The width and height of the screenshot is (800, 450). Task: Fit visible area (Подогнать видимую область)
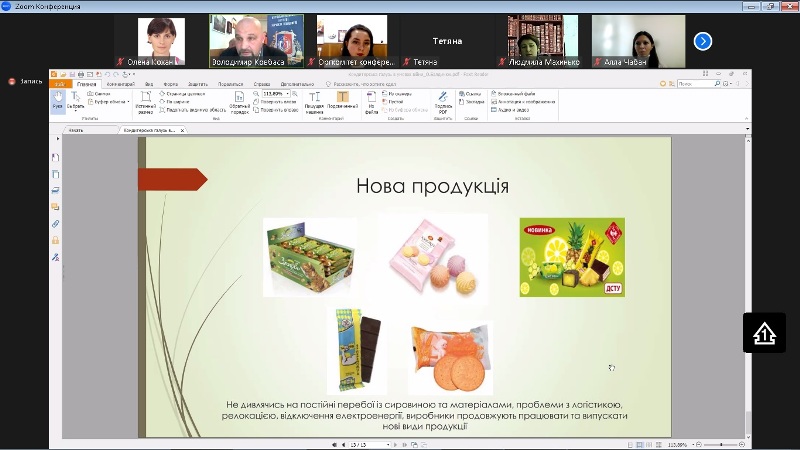[192, 110]
